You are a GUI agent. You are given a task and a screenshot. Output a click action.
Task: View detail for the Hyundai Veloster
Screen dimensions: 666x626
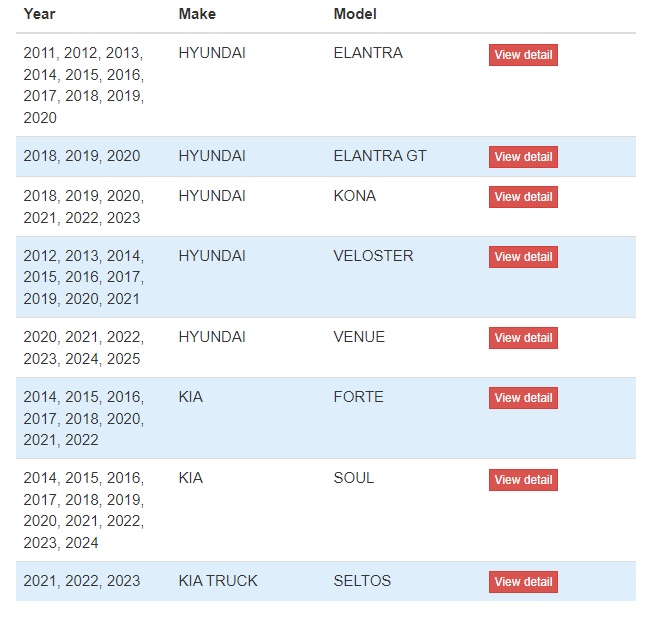(523, 257)
